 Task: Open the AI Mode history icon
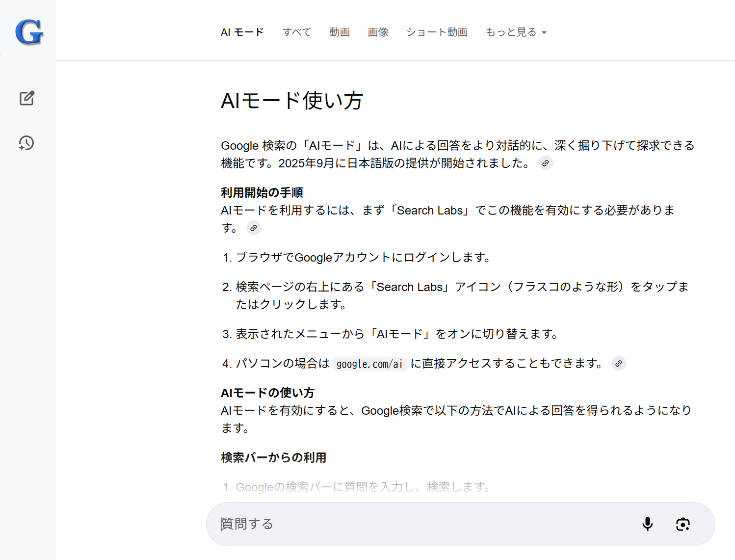tap(26, 143)
